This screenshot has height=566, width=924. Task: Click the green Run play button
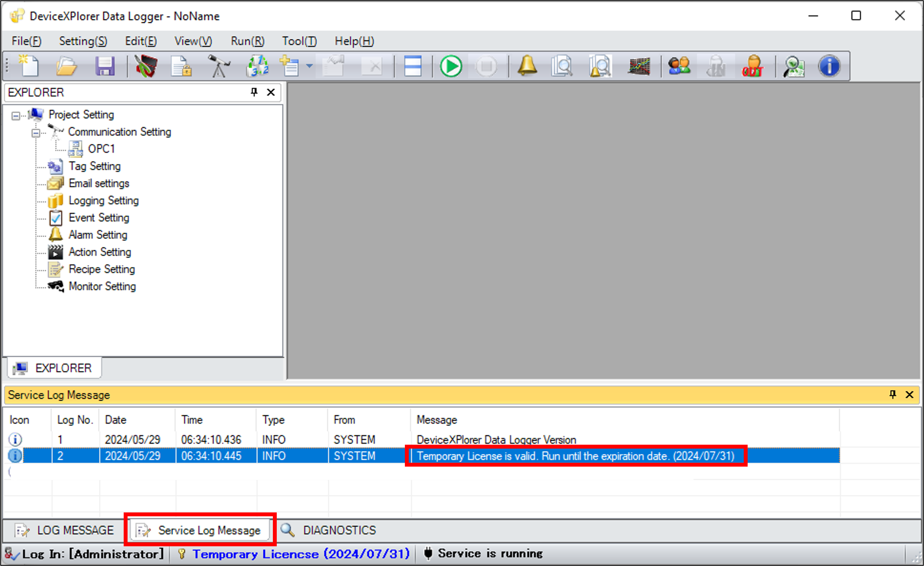point(451,66)
